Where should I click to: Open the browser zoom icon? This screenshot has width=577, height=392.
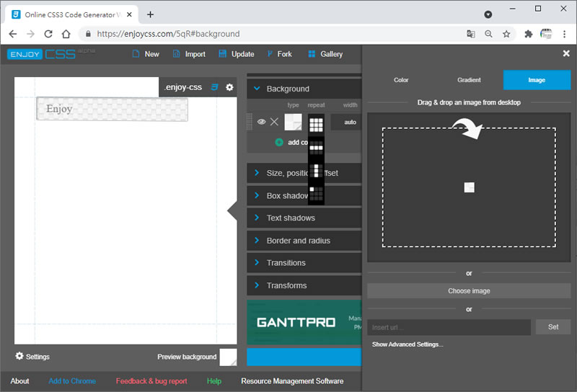point(488,34)
